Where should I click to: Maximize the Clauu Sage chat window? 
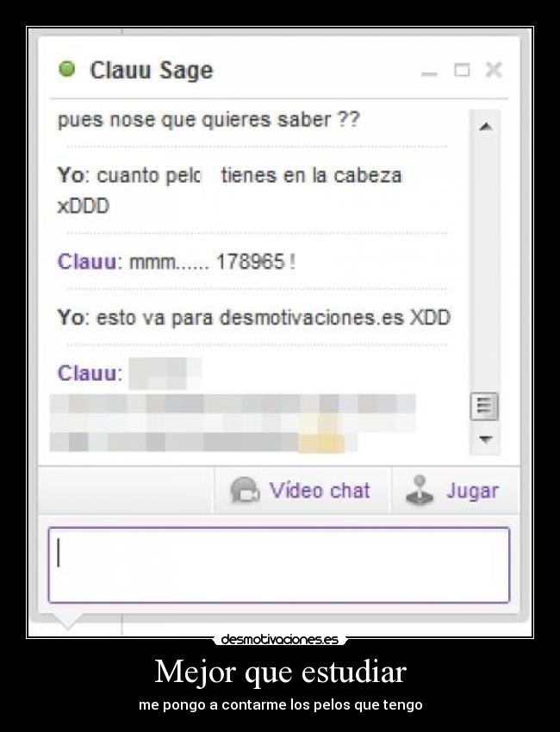(462, 70)
